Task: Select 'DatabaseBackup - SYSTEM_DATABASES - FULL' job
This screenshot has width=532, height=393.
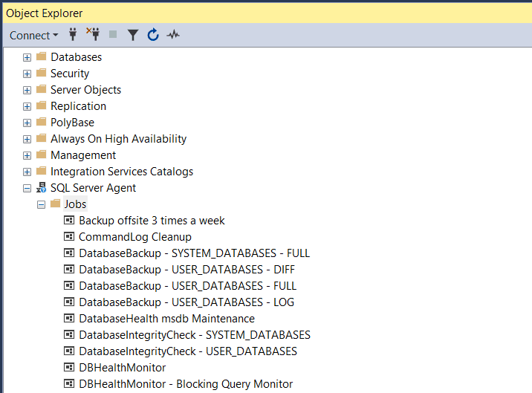Action: [x=195, y=253]
